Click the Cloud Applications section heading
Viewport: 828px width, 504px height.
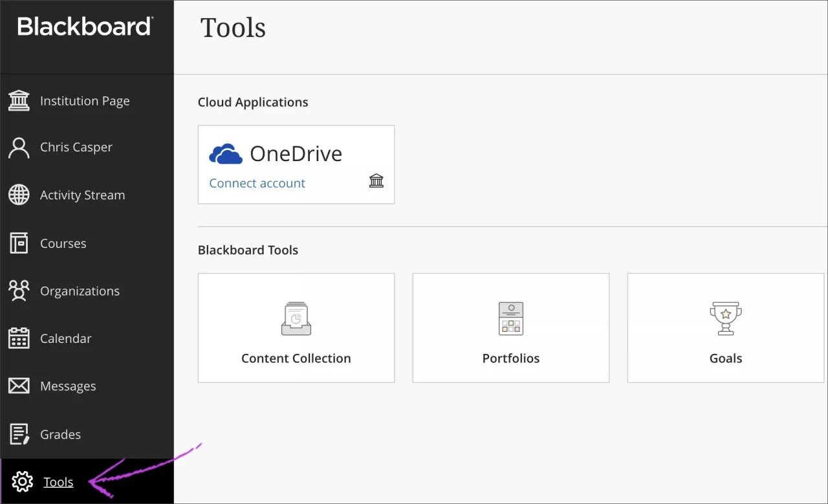tap(253, 102)
